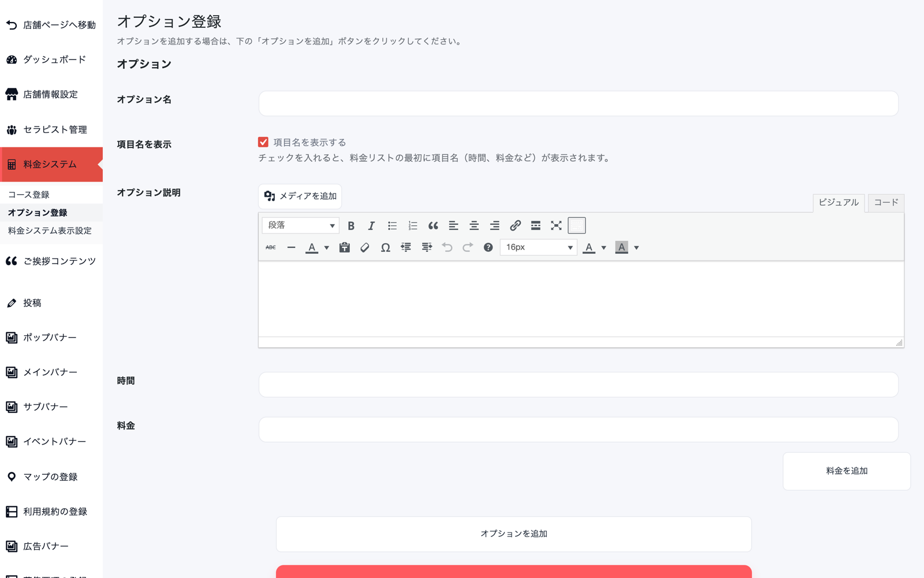Toggle italic formatting in editor toolbar

371,225
